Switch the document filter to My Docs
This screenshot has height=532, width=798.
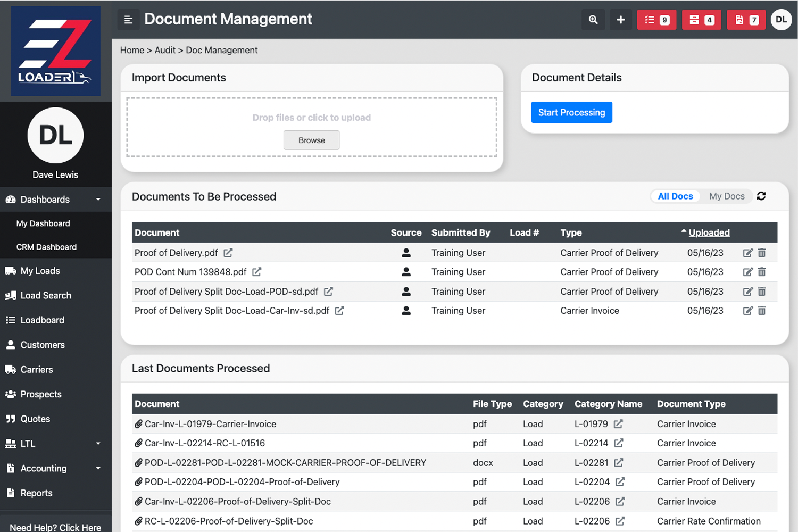(727, 196)
